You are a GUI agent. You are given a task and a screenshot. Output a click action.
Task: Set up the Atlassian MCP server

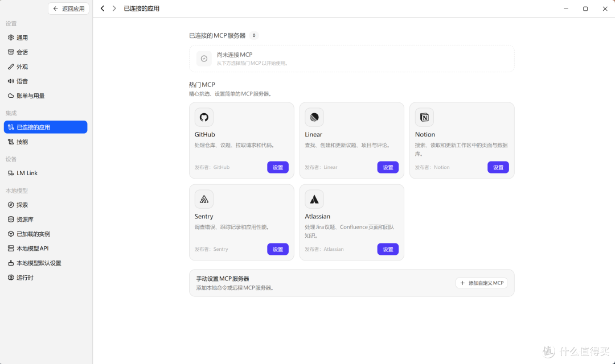click(x=388, y=249)
